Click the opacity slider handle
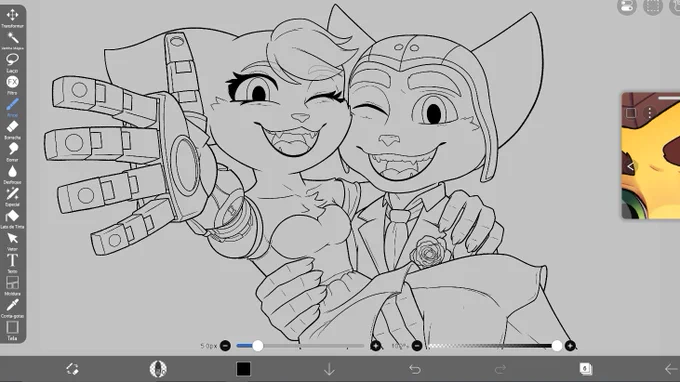 point(557,346)
